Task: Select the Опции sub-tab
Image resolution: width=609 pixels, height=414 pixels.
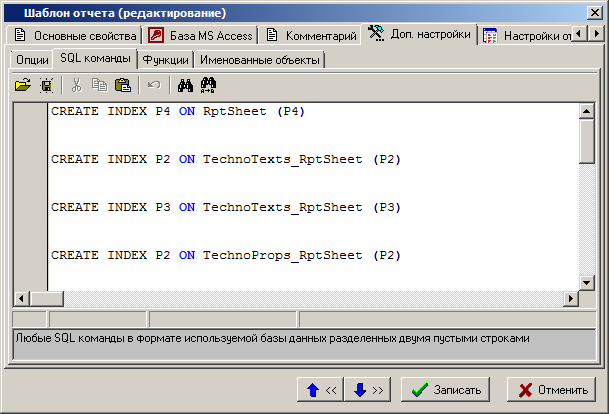Action: tap(33, 60)
